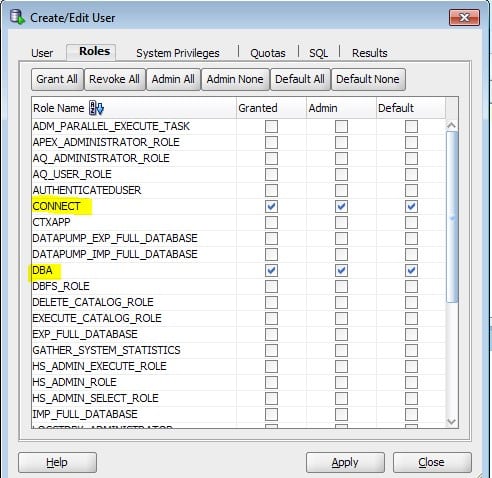Image resolution: width=492 pixels, height=478 pixels.
Task: Check Default for DELETE_CATALOG_ROLE
Action: [x=411, y=302]
